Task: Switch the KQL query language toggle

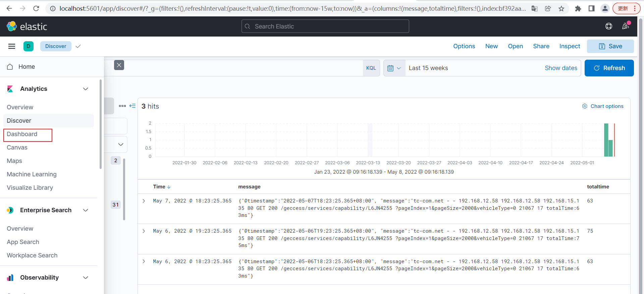Action: click(x=371, y=68)
